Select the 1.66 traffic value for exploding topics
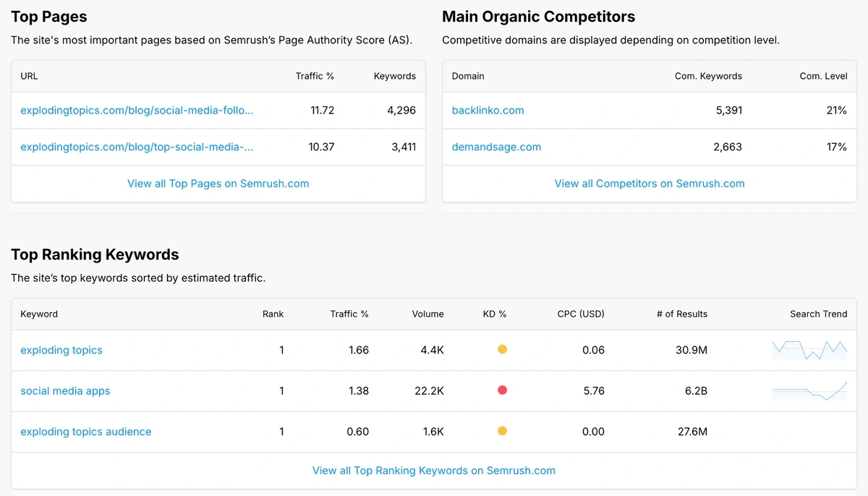The width and height of the screenshot is (868, 496). [x=359, y=350]
